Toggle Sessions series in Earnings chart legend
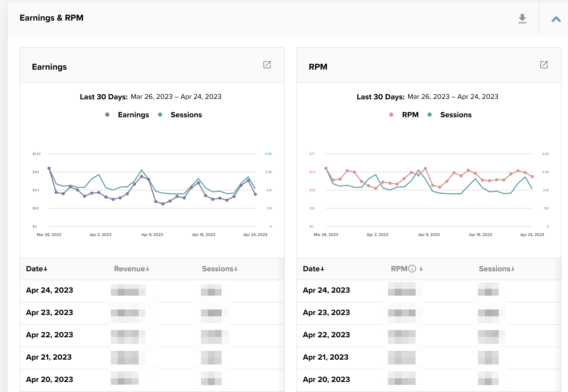This screenshot has height=392, width=568. [180, 115]
